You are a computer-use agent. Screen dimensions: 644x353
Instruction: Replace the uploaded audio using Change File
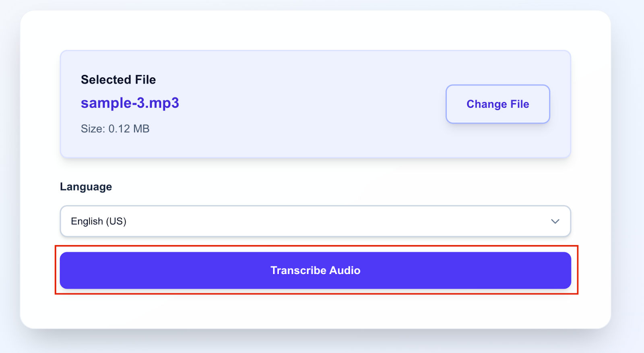[497, 104]
